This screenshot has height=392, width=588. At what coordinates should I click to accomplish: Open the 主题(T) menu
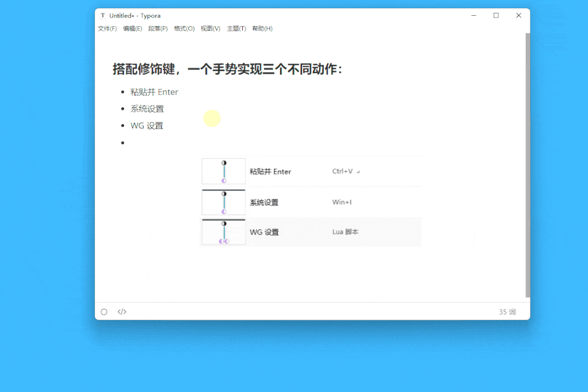236,28
